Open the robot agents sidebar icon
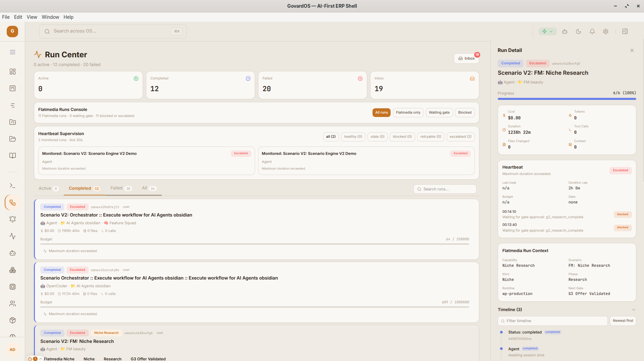Screen dimensions: 644x361 pyautogui.click(x=12, y=253)
